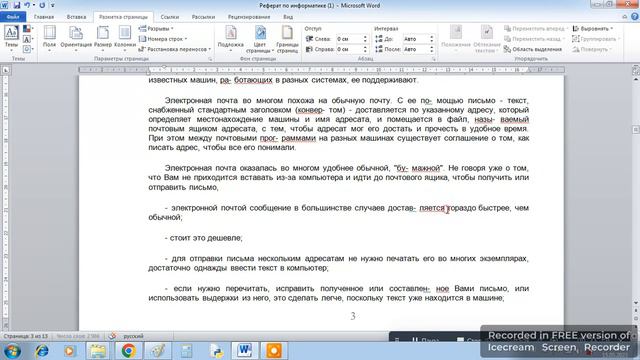The width and height of the screenshot is (640, 360).
Task: Open the Поля (Margins) menu
Action: 49,38
